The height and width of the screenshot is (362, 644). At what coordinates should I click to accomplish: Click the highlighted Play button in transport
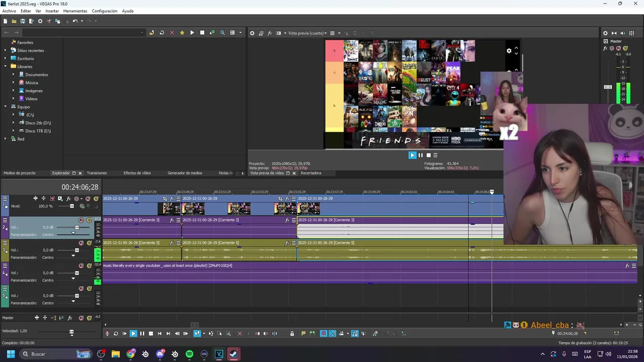click(133, 333)
